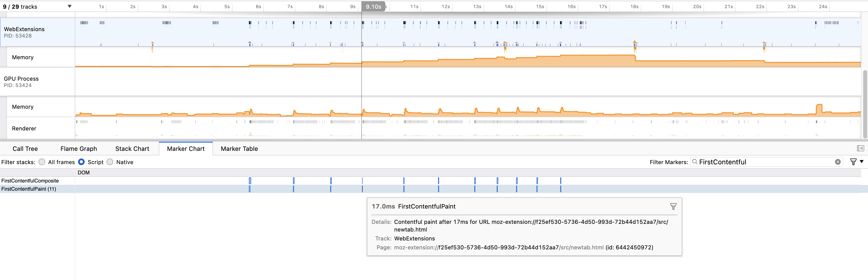868x280 pixels.
Task: Collapse the sidebar using the panel icon
Action: click(860, 148)
